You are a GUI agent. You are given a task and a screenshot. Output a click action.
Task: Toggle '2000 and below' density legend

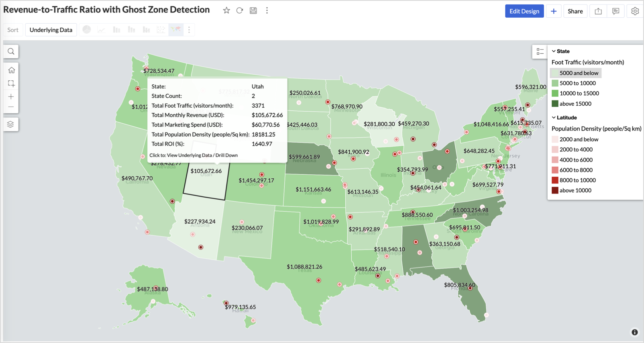pos(575,139)
